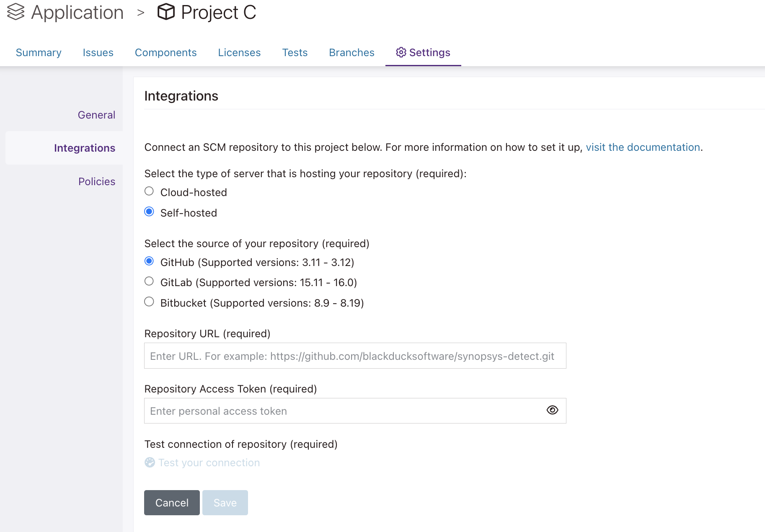This screenshot has width=765, height=532.
Task: Select the Self-hosted radio button
Action: [x=149, y=212]
